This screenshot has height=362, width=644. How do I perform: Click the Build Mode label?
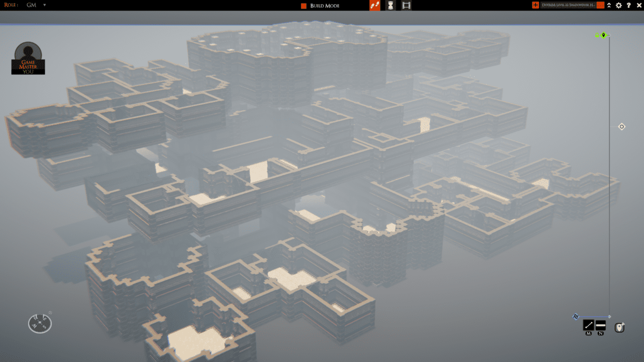[325, 6]
